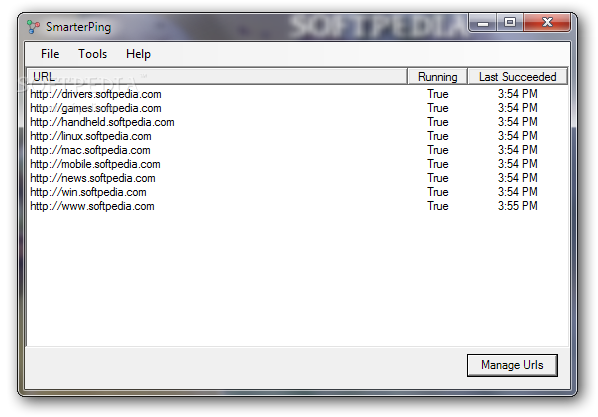This screenshot has height=417, width=598.
Task: Select the http://mac.softpedia.com row
Action: pyautogui.click(x=297, y=150)
